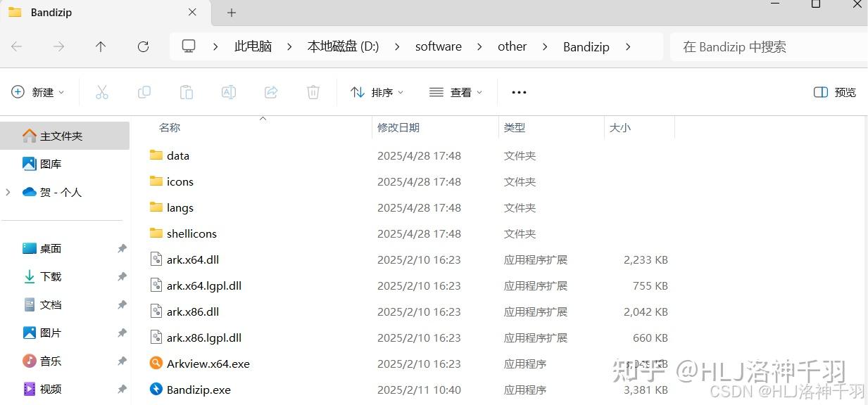Image resolution: width=868 pixels, height=405 pixels.
Task: Open the View (查看) dropdown
Action: click(456, 92)
